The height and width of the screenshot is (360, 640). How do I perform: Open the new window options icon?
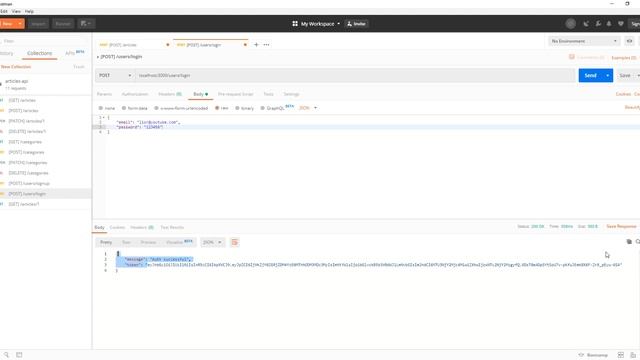pyautogui.click(x=86, y=24)
